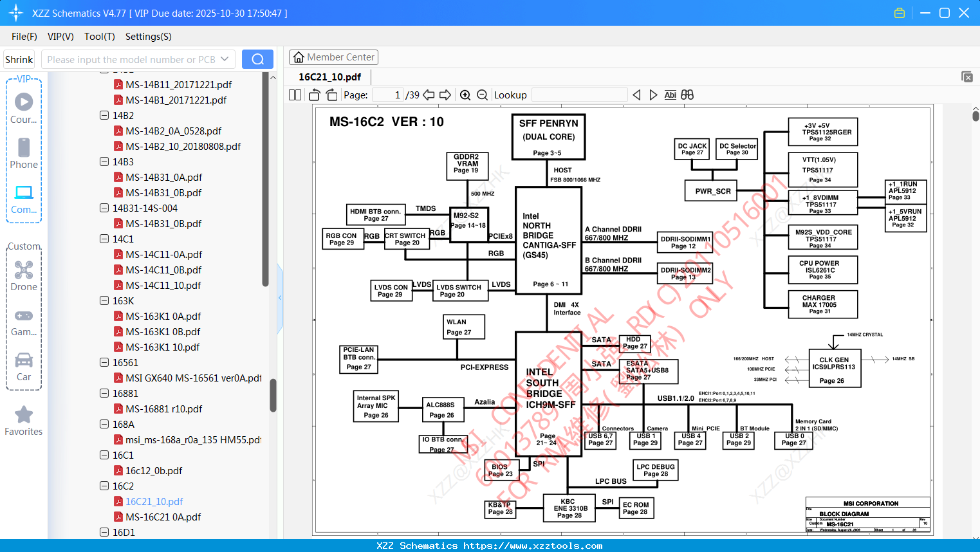Click the blue magnifier search button
Image resolution: width=980 pixels, height=552 pixels.
[257, 59]
